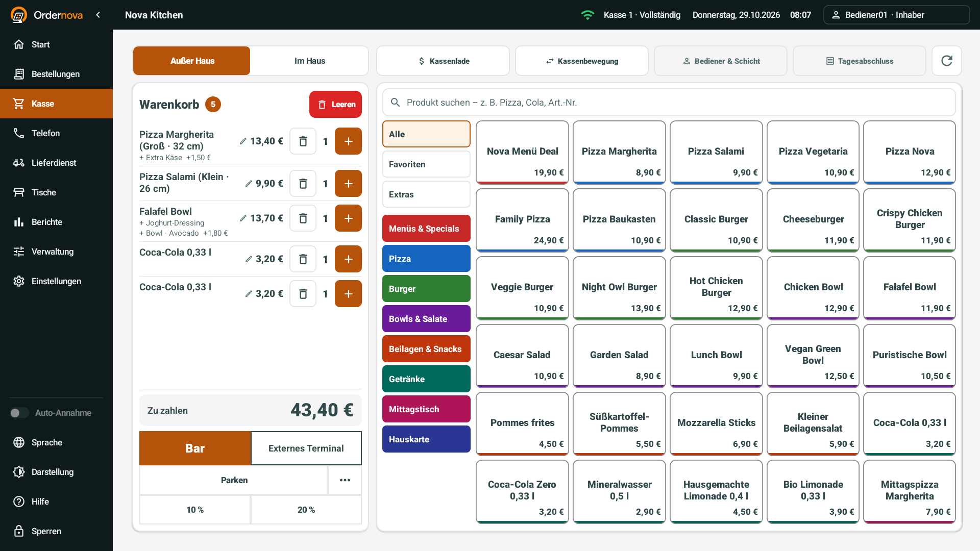
Task: Choose Bar payment method
Action: click(x=195, y=448)
